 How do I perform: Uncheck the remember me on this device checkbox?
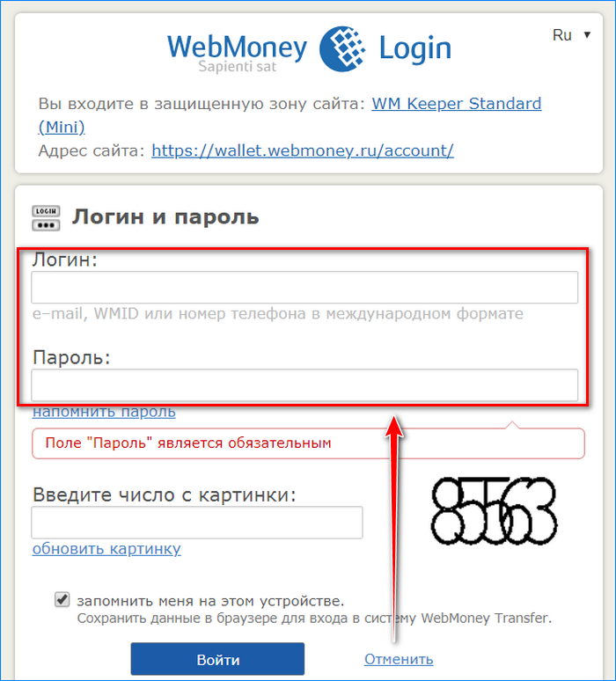62,599
